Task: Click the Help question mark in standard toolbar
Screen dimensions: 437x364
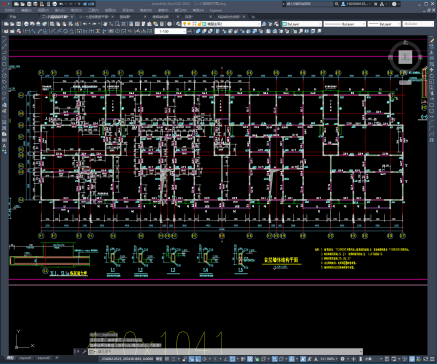Action: point(169,24)
